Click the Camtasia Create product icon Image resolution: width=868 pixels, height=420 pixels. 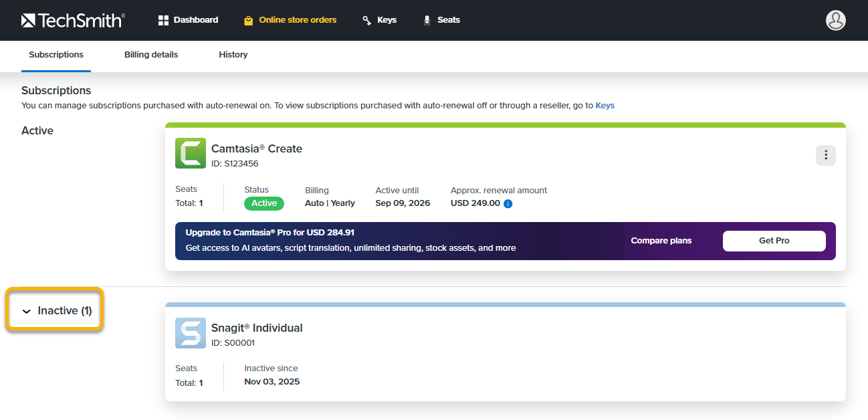point(190,153)
